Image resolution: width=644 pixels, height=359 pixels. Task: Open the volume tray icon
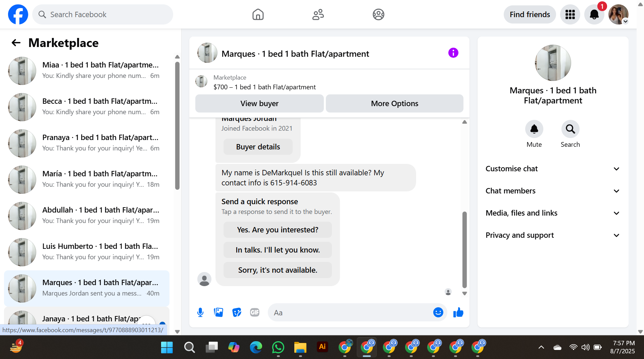(x=585, y=347)
